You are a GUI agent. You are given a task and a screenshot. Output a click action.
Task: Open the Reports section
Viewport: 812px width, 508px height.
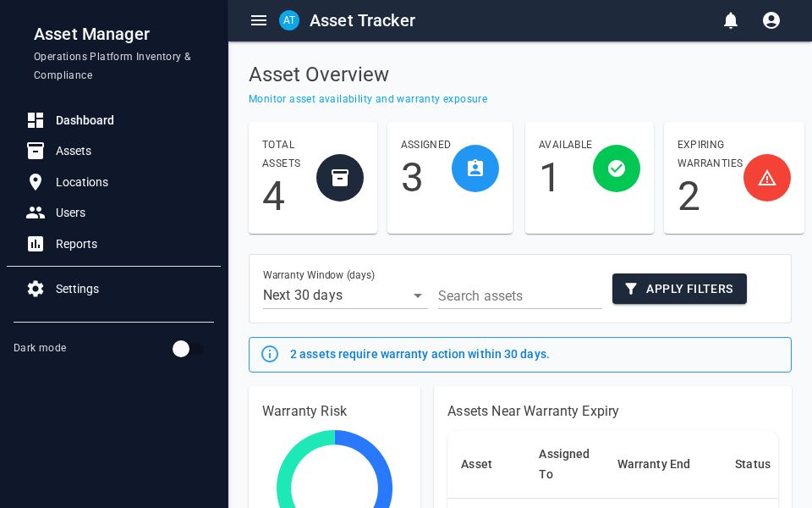[x=76, y=244]
